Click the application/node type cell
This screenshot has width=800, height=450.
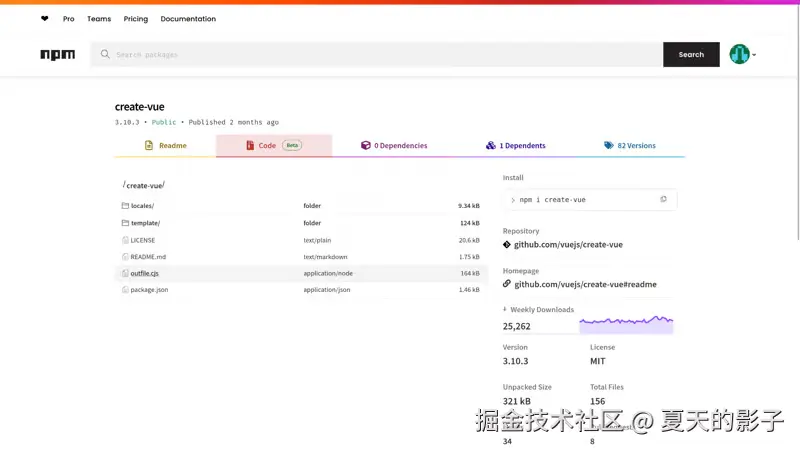(328, 273)
